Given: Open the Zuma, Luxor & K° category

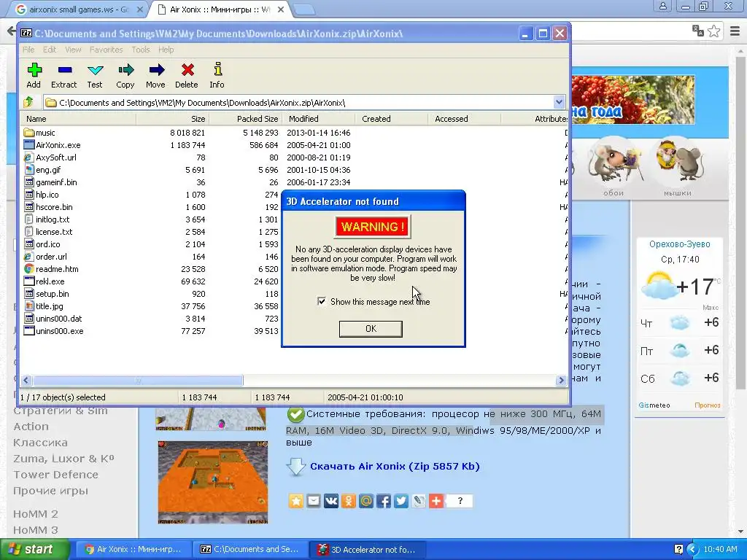Looking at the screenshot, I should click(x=63, y=459).
